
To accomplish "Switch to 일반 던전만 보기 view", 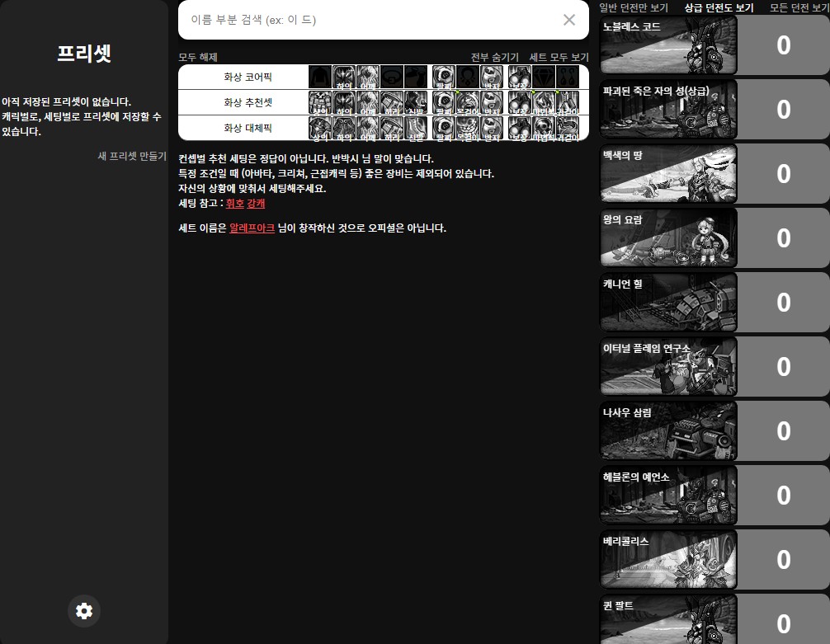I will [634, 7].
